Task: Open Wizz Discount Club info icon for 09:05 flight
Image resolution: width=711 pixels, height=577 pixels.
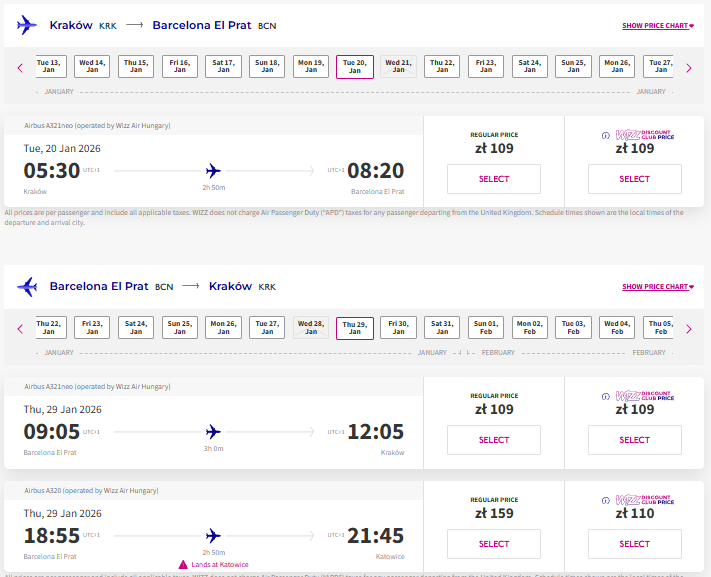Action: pyautogui.click(x=606, y=396)
